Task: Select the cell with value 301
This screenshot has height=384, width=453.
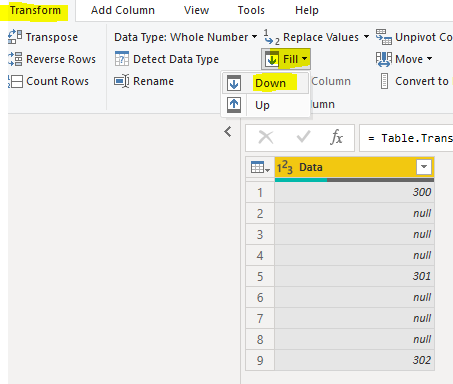Action: [x=355, y=276]
